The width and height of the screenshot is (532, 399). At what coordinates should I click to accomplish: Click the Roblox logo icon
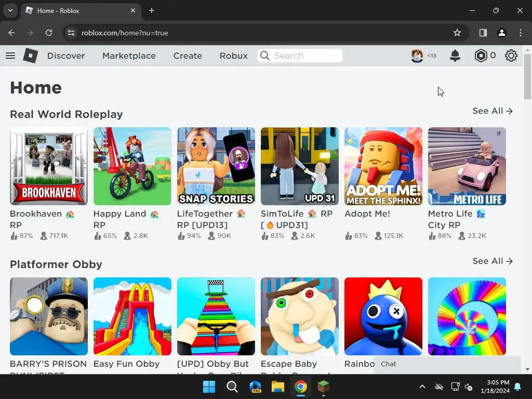(31, 56)
